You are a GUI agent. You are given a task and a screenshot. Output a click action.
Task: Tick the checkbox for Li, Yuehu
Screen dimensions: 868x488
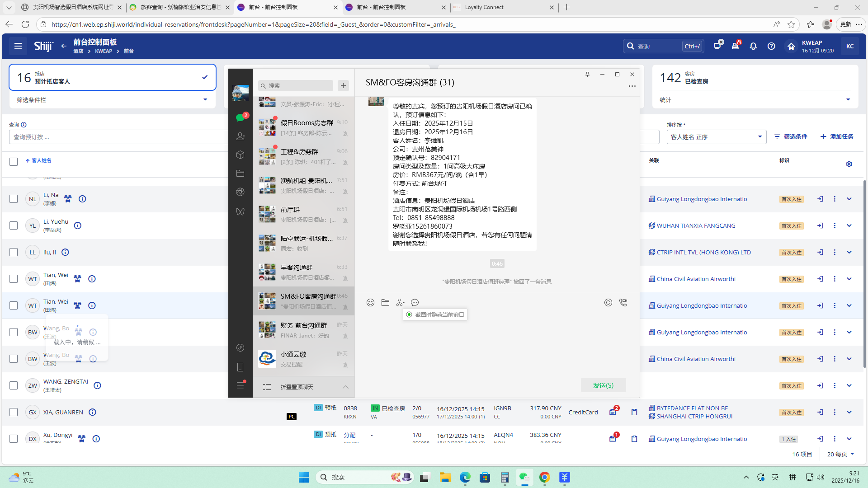pos(14,225)
